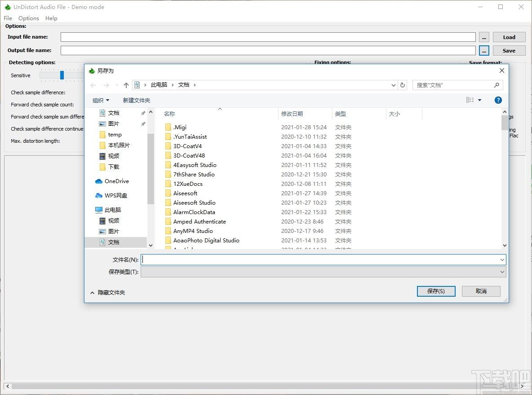Open the 组织 dropdown menu
This screenshot has height=395, width=532.
point(101,101)
